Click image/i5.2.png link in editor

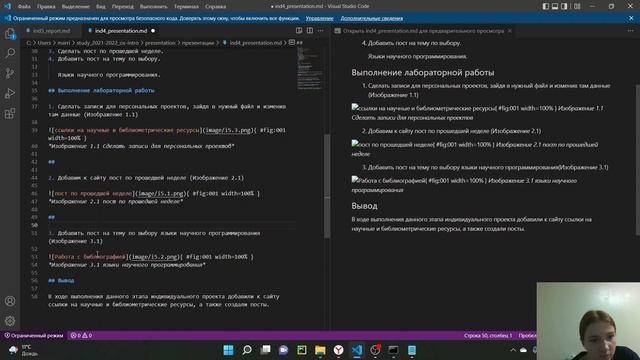click(x=154, y=257)
